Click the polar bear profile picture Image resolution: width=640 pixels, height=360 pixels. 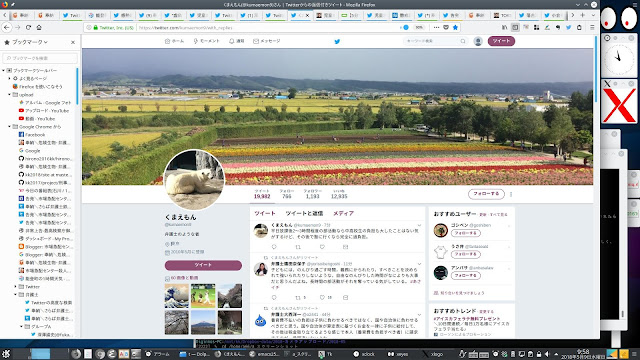pyautogui.click(x=194, y=180)
